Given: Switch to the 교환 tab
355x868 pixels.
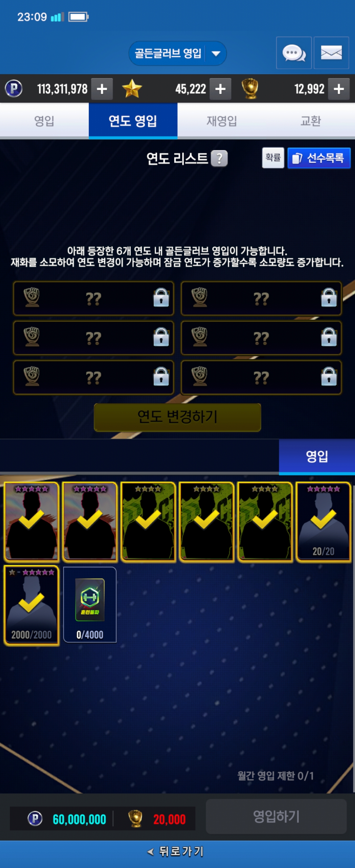Looking at the screenshot, I should pos(311,121).
